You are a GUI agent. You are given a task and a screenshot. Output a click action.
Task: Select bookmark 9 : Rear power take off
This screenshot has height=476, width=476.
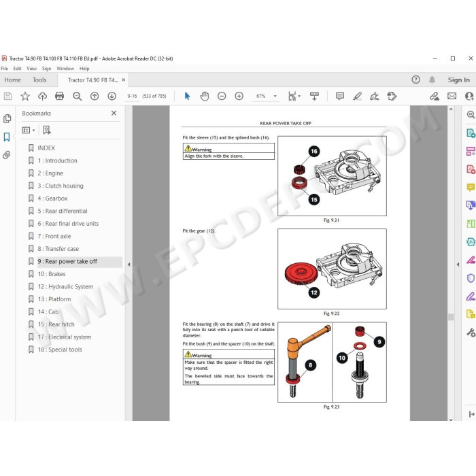(67, 261)
